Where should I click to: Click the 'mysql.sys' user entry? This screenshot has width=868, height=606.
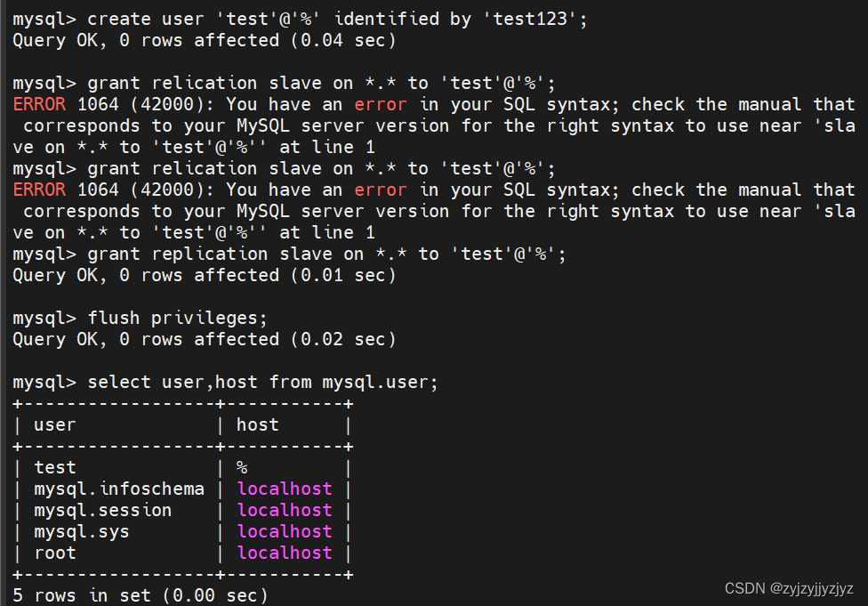click(x=82, y=532)
